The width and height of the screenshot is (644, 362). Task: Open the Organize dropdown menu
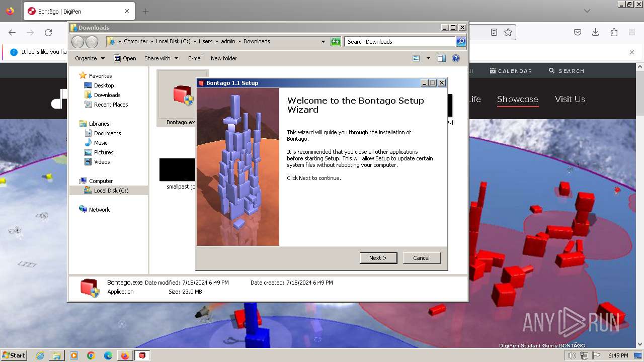(90, 58)
